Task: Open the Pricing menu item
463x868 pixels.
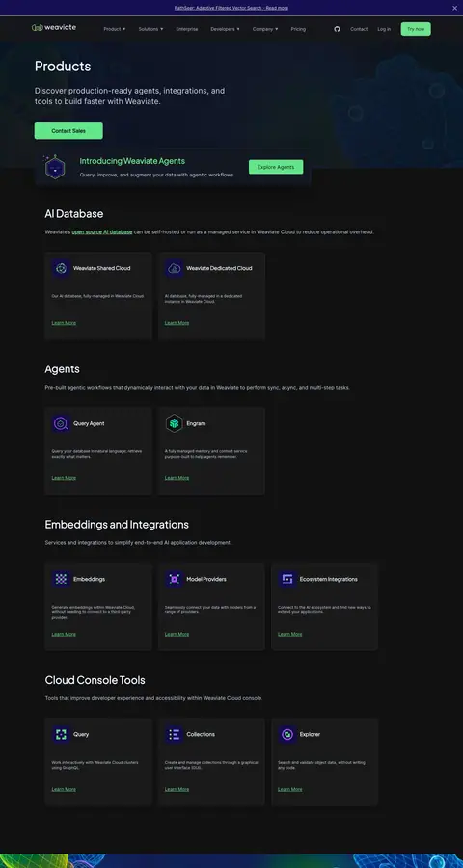Action: (x=298, y=29)
